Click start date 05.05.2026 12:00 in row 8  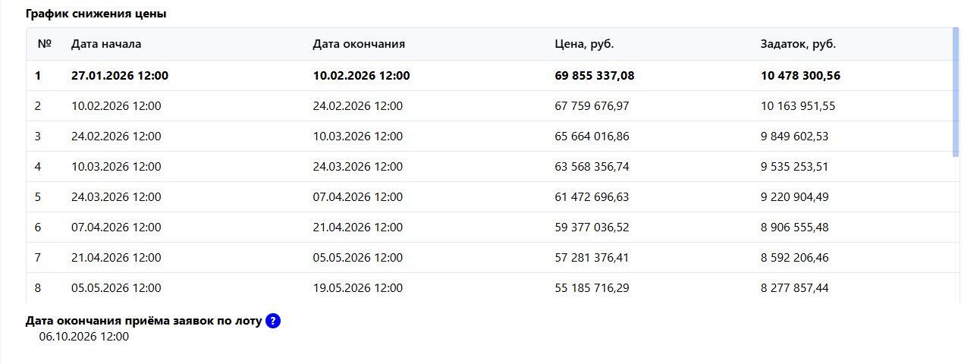pos(116,288)
